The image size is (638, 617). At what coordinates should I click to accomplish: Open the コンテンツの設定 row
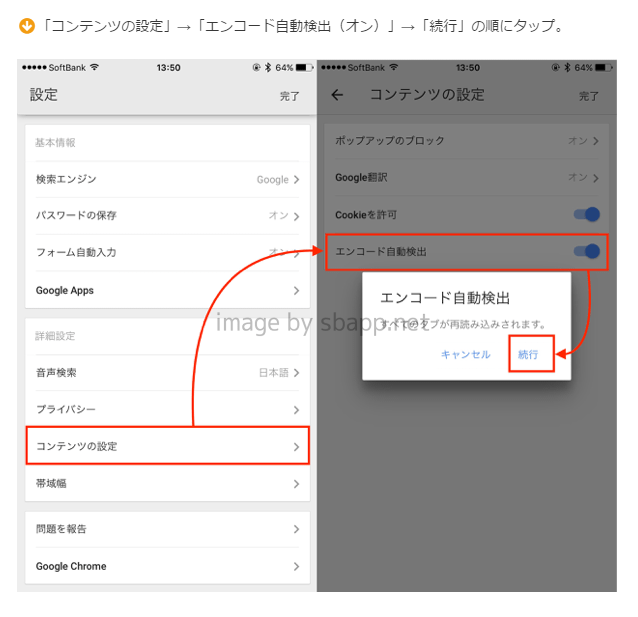(x=166, y=446)
